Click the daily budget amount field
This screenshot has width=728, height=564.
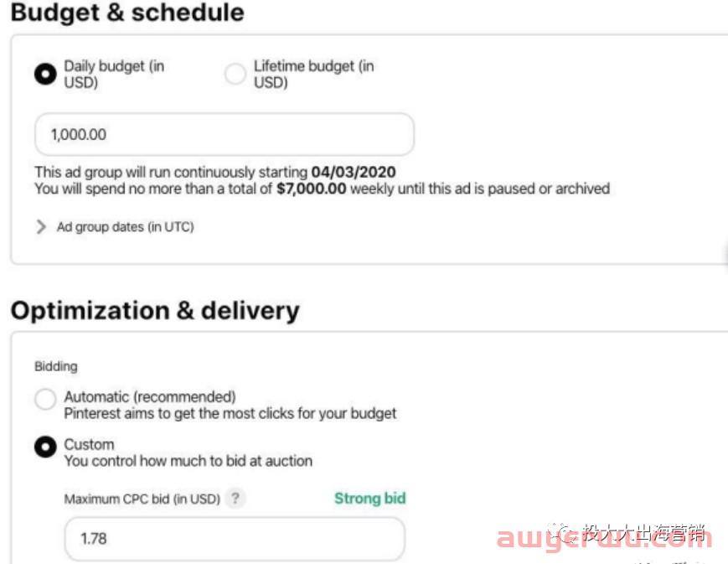click(x=225, y=134)
